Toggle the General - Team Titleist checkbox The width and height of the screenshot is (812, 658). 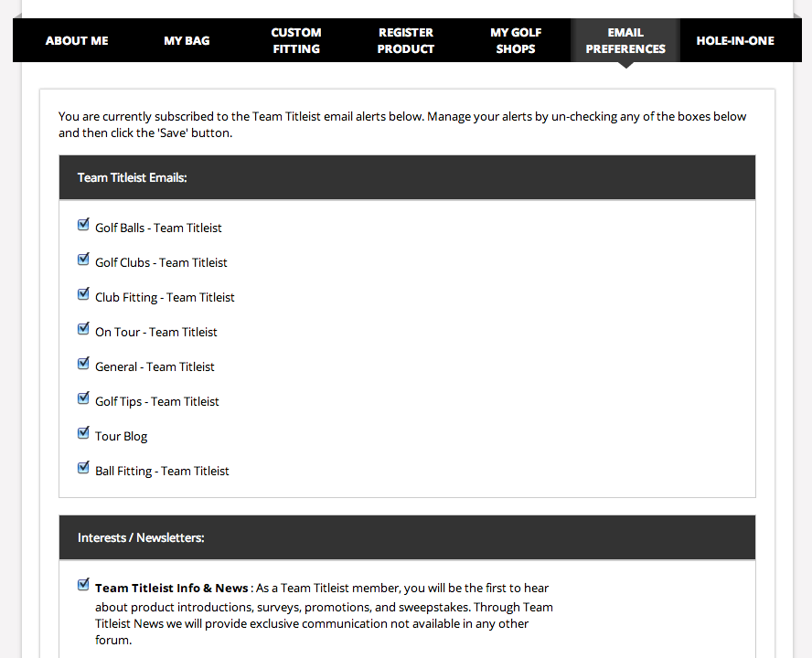click(83, 364)
